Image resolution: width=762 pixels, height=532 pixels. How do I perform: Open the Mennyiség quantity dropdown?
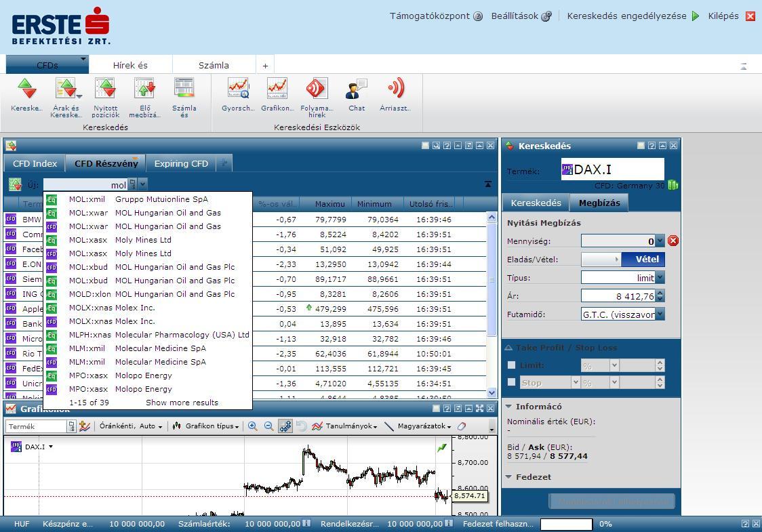(660, 241)
